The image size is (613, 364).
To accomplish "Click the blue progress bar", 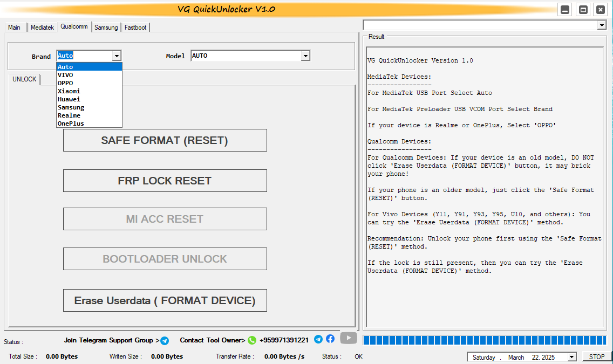I will (485, 340).
